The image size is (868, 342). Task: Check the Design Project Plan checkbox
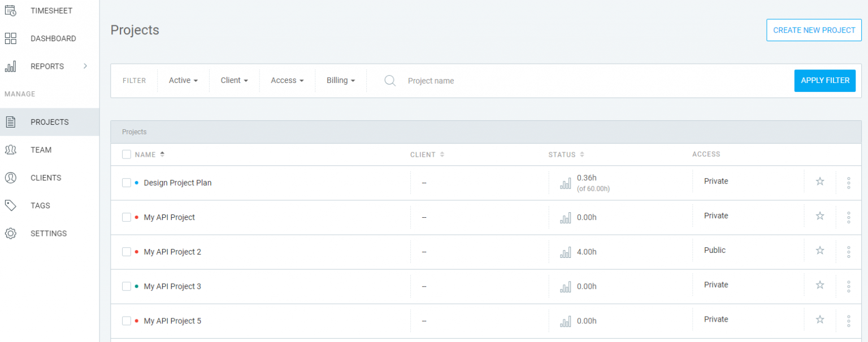(x=127, y=183)
